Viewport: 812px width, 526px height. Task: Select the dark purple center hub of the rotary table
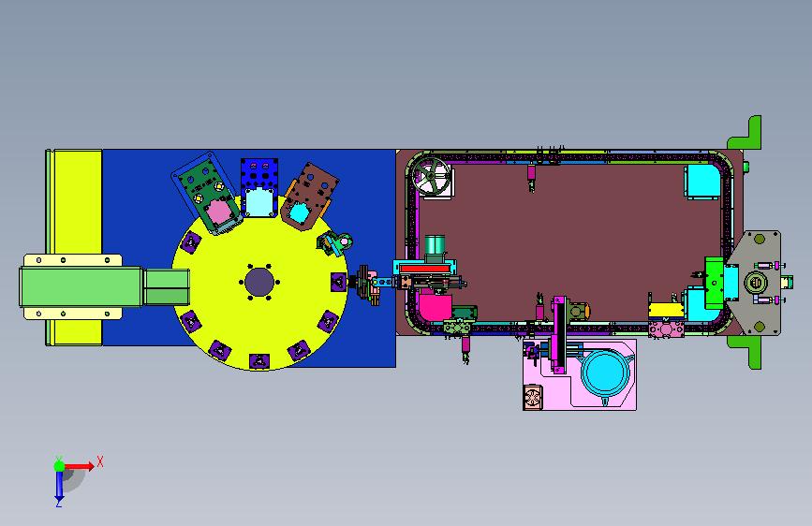[x=259, y=282]
